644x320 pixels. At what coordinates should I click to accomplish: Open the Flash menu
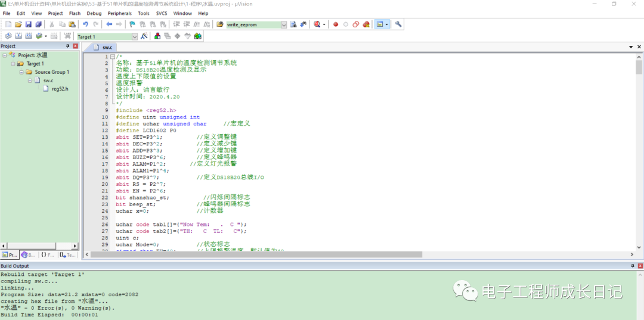(x=75, y=13)
